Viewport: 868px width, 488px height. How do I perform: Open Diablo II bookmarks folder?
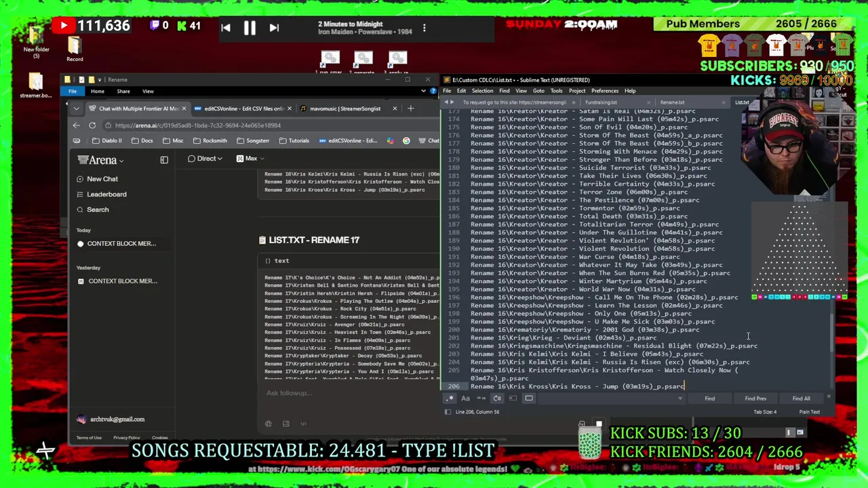click(x=106, y=141)
